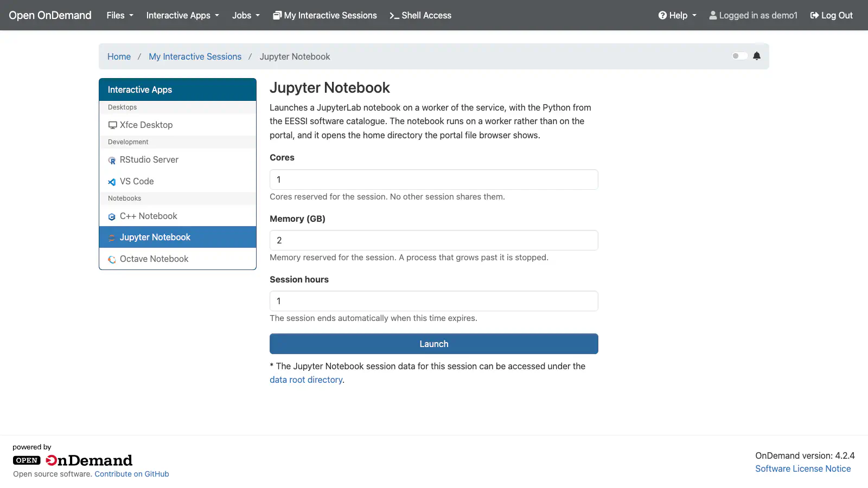Click the OnDemand version: 4.2.4 text
Viewport: 868px width, 488px height.
click(805, 455)
